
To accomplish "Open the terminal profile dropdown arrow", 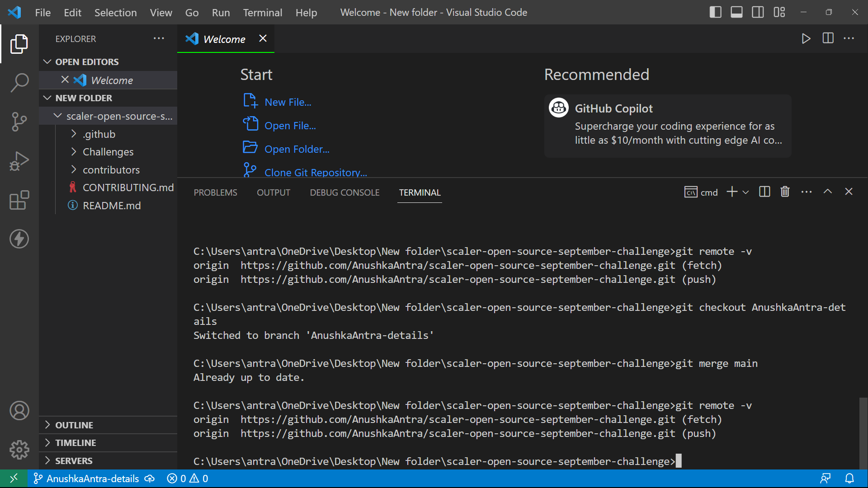I will (746, 192).
